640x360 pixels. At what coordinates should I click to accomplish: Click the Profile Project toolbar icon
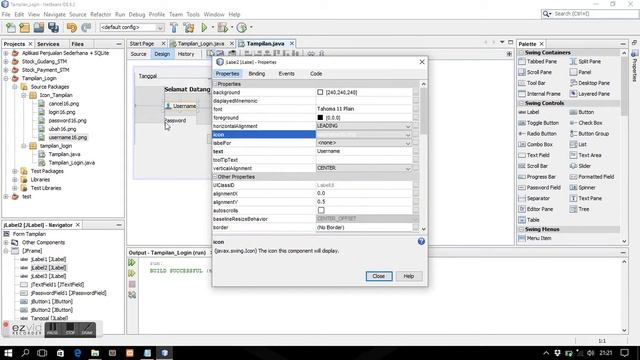(242, 27)
